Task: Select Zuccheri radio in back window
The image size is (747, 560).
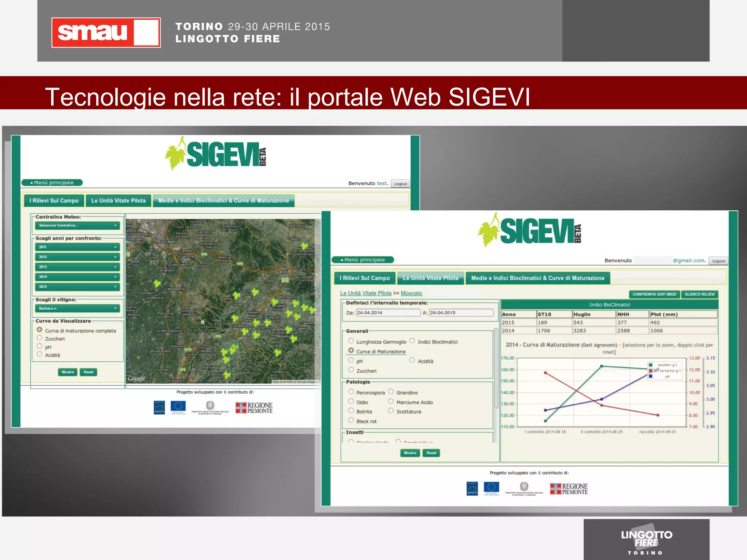Action: [x=39, y=338]
